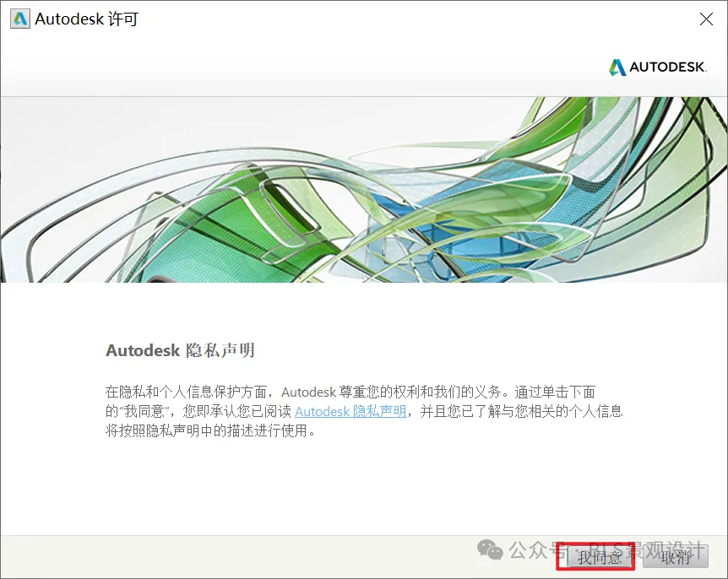Click the AUTODESK logo in header
Viewport: 728px width, 579px height.
tap(658, 68)
